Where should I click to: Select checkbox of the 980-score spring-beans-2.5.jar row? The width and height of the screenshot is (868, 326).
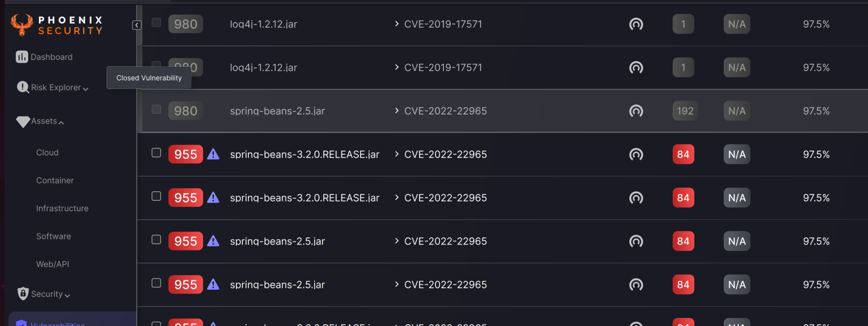coord(156,110)
